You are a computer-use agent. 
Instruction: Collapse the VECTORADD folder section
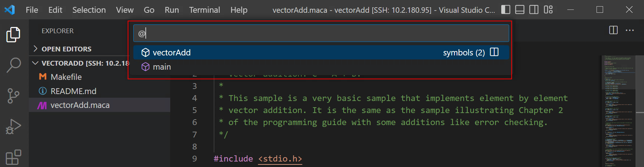click(35, 63)
